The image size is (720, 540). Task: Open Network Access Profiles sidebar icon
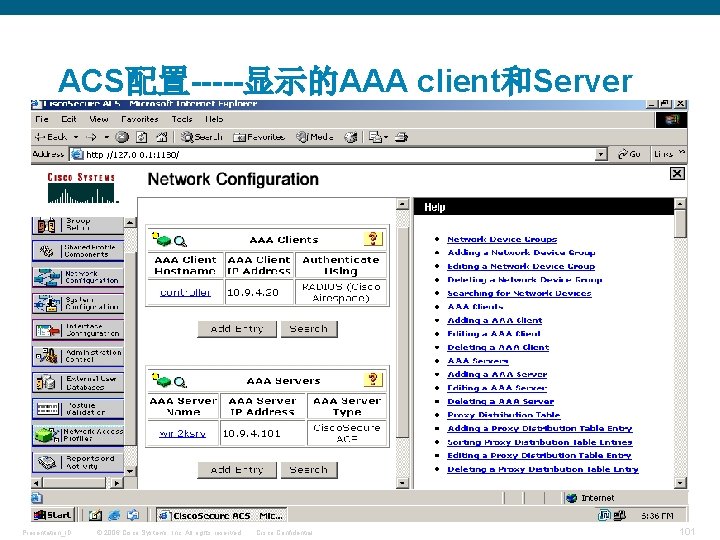tap(46, 434)
